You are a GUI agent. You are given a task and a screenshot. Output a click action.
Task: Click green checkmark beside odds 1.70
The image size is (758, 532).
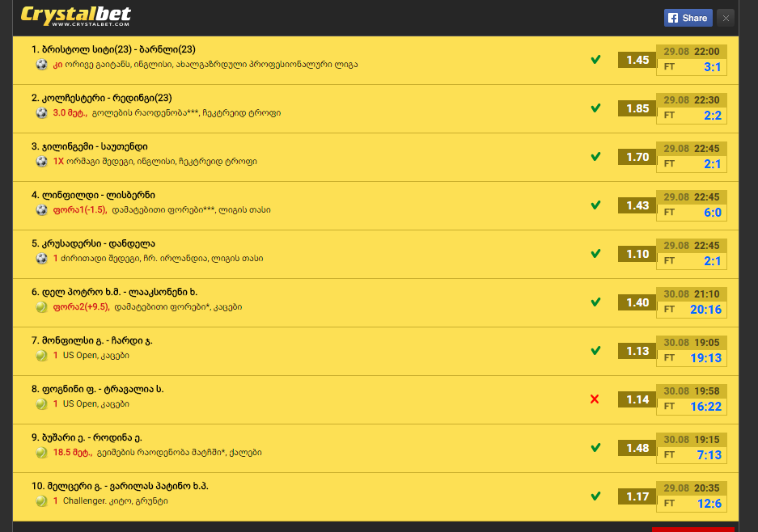click(x=595, y=157)
